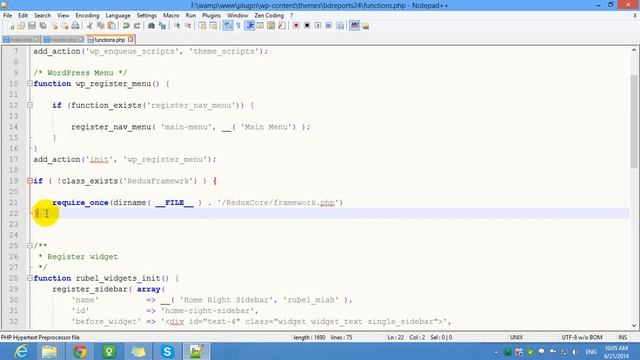Toggle Word wrap in the toolbar
The width and height of the screenshot is (640, 360).
point(228,26)
